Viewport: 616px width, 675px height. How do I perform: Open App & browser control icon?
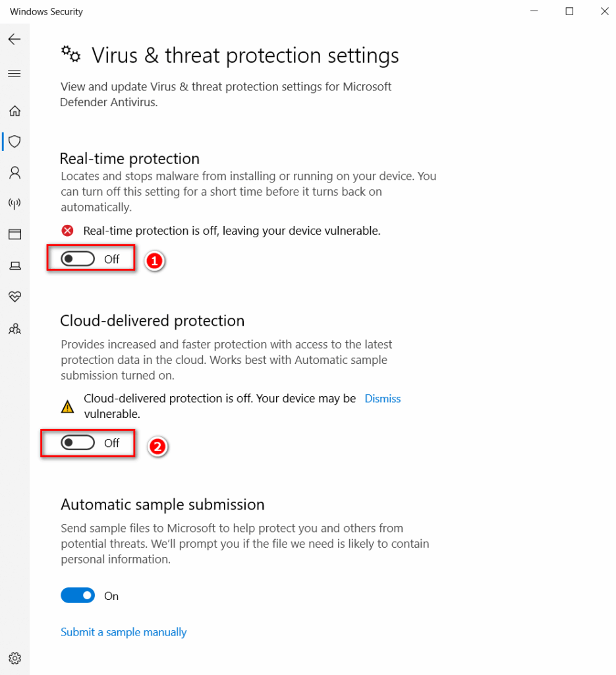14,235
